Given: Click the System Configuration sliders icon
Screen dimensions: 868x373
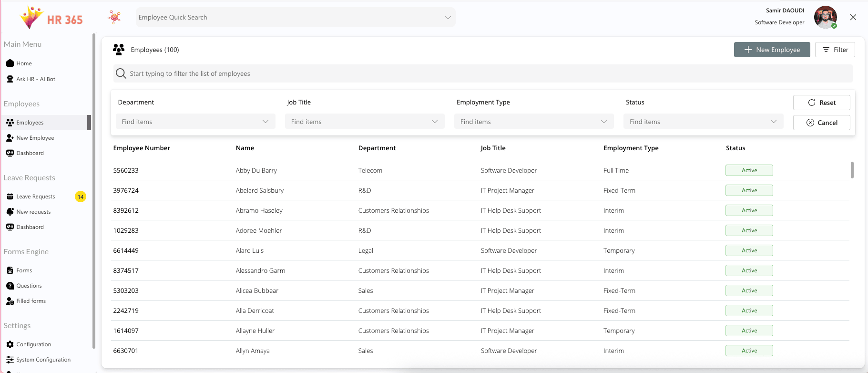Looking at the screenshot, I should [x=10, y=360].
